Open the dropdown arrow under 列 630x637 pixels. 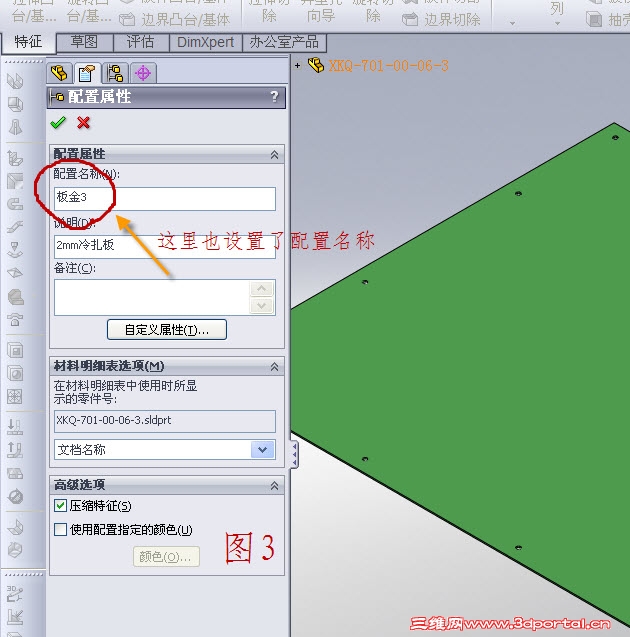[x=558, y=23]
